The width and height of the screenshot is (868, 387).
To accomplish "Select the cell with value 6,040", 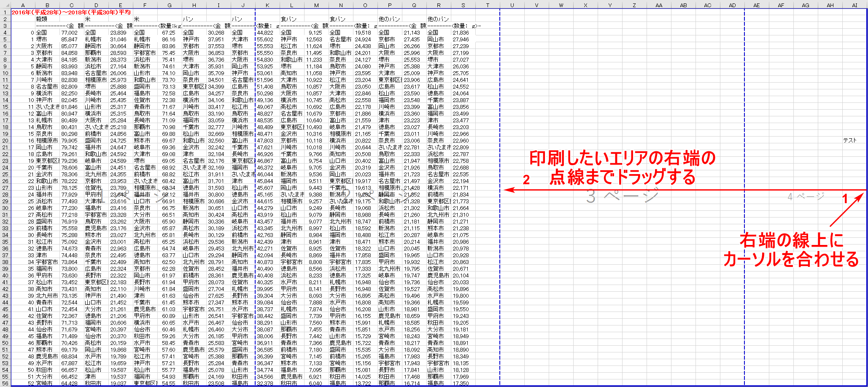I will click(316, 383).
